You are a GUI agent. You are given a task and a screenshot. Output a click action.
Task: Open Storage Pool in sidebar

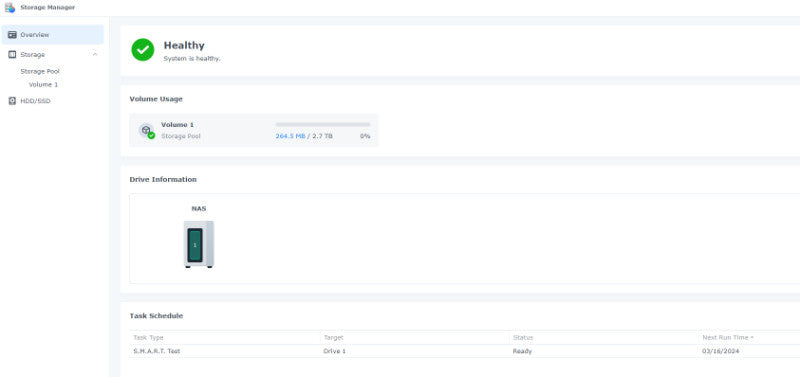[x=40, y=71]
